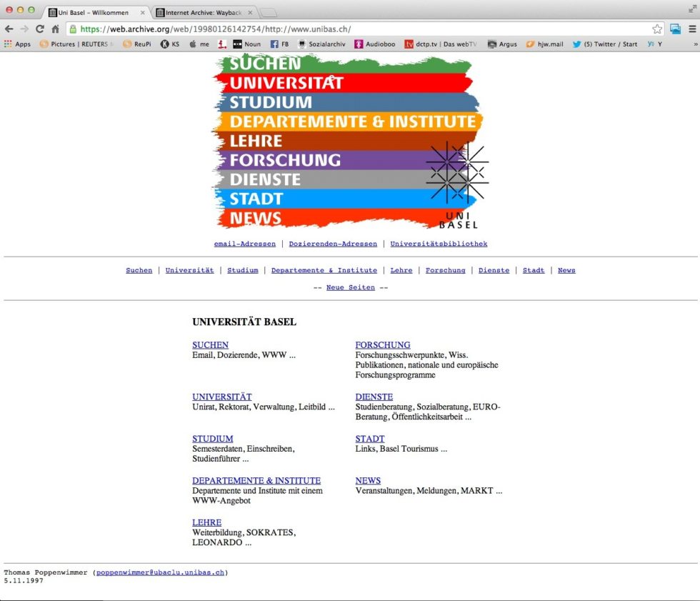Open the hjw.mail bookmark

click(544, 44)
